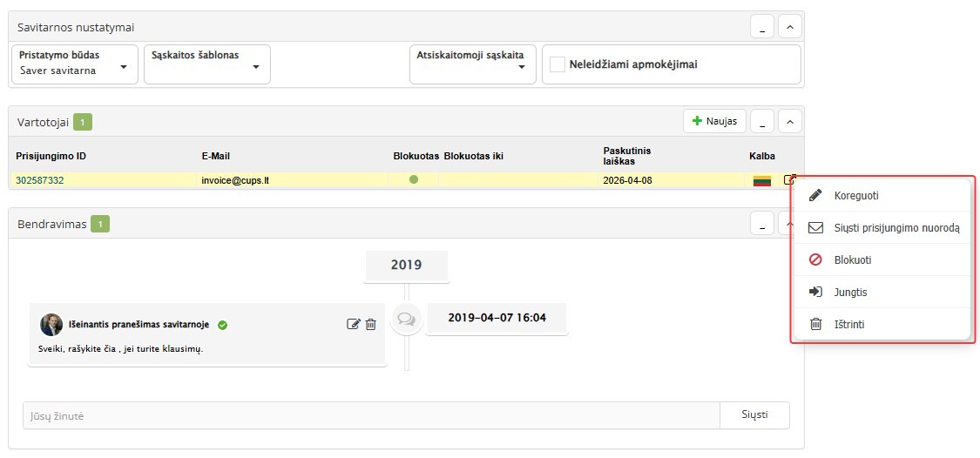The image size is (980, 458).
Task: Click the Bendravimas count badge
Action: [100, 224]
